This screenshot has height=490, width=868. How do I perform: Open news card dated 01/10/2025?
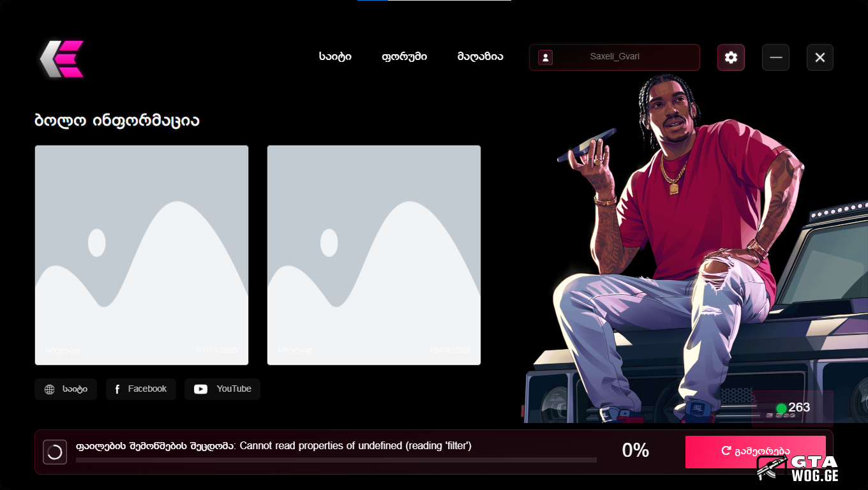tap(142, 255)
